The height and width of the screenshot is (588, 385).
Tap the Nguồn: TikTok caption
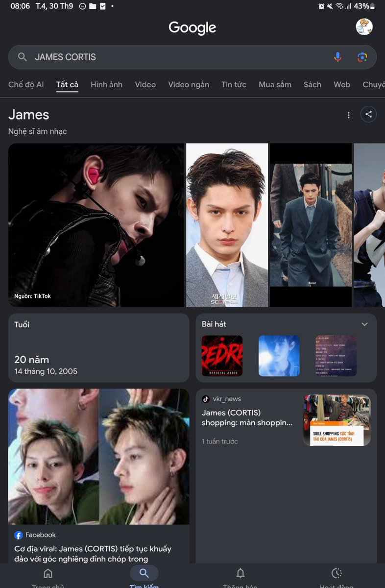click(32, 296)
